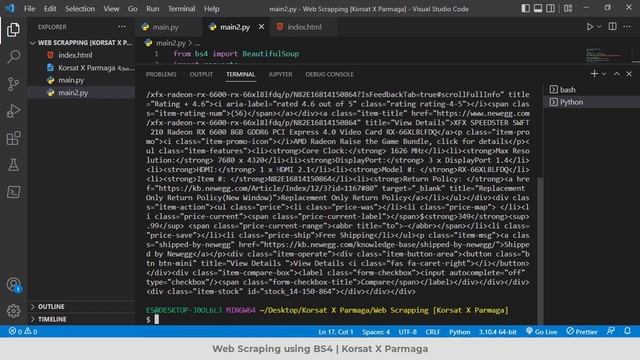Expand the Timeline section
640x360 pixels.
click(x=82, y=319)
